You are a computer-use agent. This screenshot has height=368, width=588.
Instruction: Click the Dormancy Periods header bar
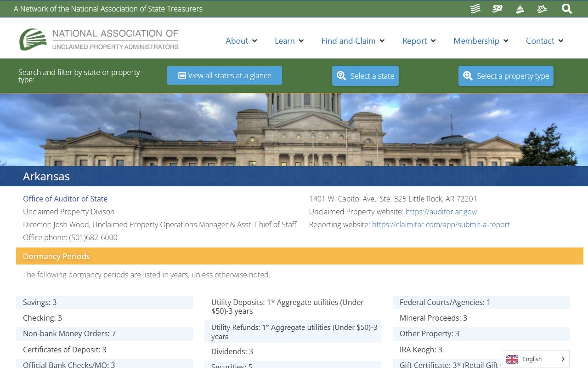300,256
